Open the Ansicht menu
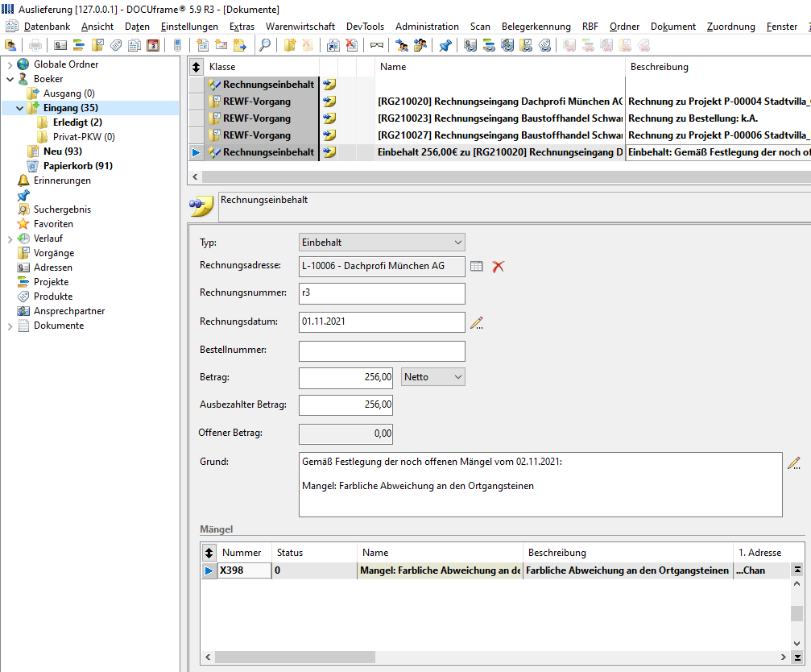Screen dimensions: 811x672 [97, 27]
